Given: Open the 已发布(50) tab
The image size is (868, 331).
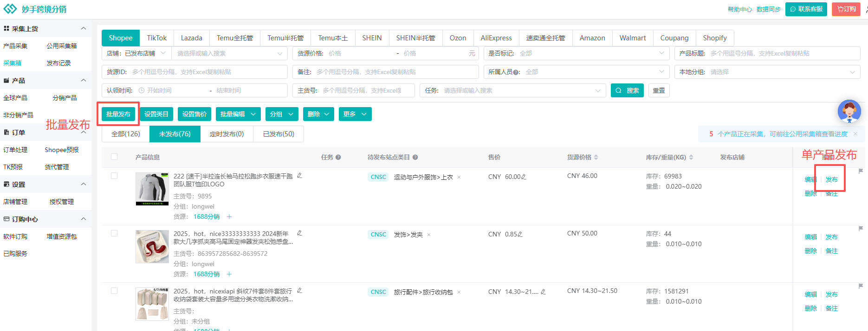Looking at the screenshot, I should coord(279,134).
